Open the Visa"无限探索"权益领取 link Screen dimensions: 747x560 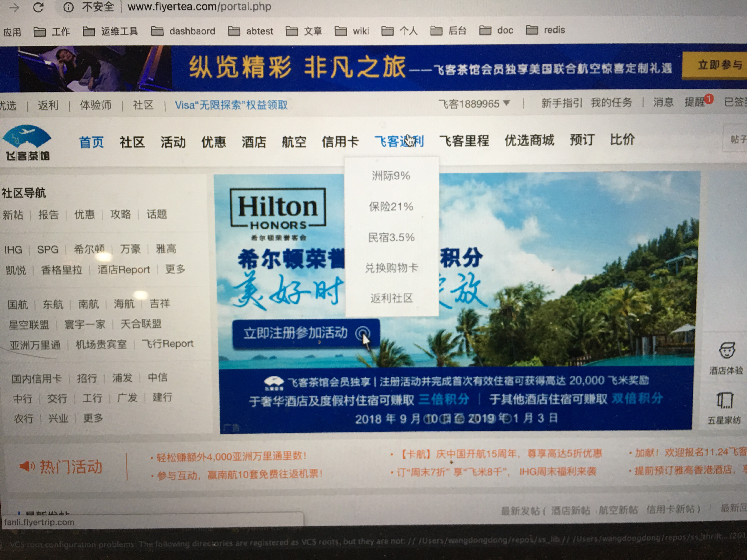coord(231,105)
